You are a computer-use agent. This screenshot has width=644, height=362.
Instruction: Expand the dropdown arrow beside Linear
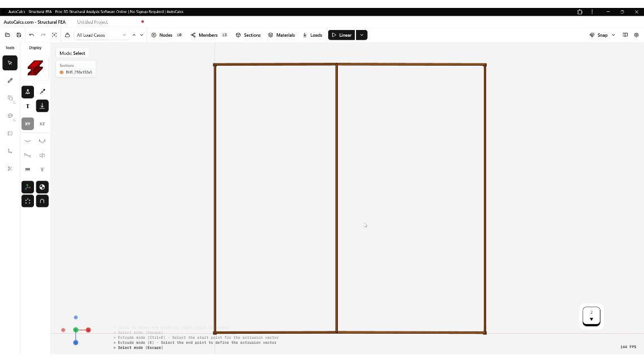(362, 35)
